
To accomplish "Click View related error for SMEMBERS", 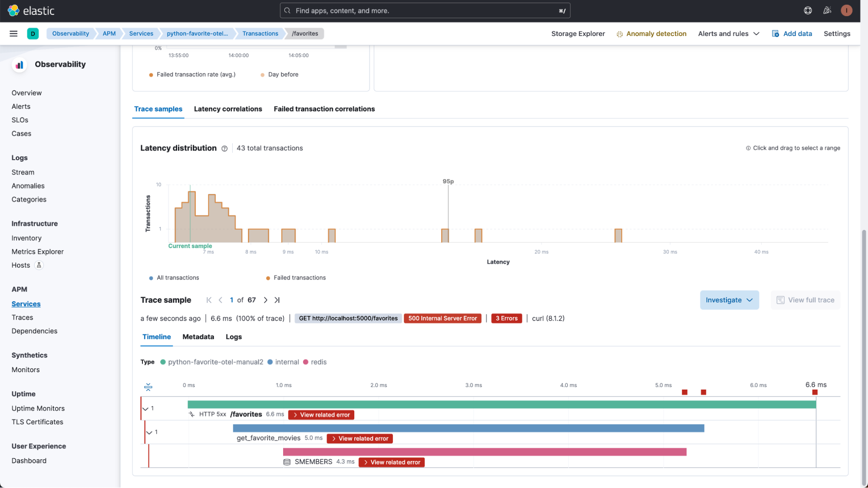I will tap(392, 462).
